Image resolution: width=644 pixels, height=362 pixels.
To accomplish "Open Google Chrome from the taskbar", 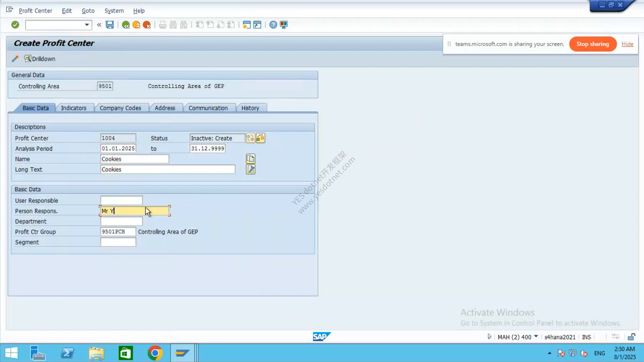I will point(155,353).
